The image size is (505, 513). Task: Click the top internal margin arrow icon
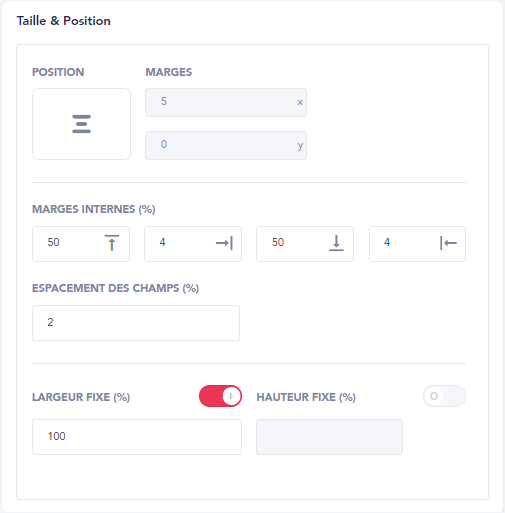112,243
